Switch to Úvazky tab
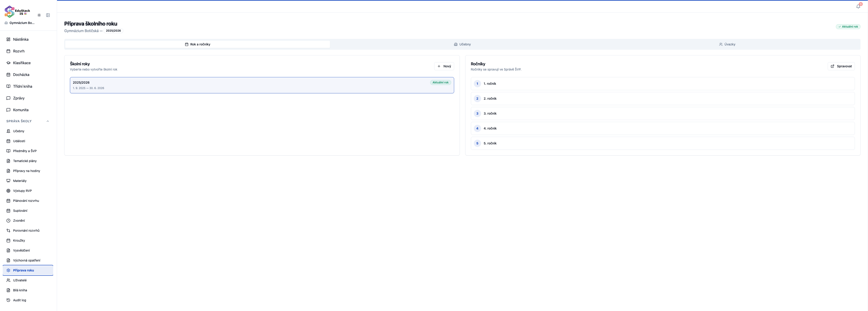Screen dimensions: 868x311 coord(727,45)
